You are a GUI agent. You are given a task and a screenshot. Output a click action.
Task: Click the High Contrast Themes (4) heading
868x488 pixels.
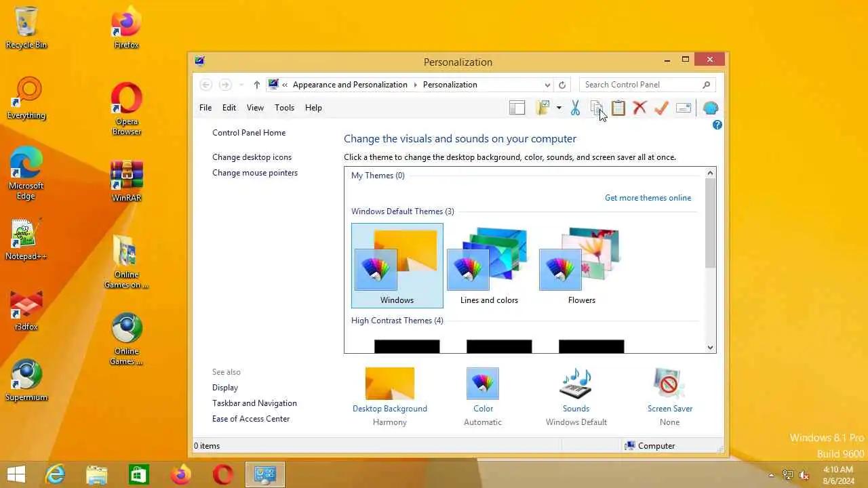click(397, 321)
